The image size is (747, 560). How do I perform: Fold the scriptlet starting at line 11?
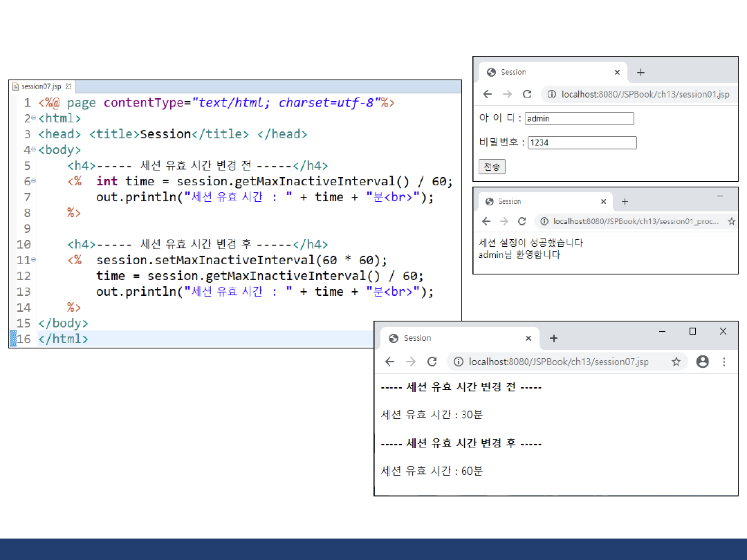[x=33, y=261]
